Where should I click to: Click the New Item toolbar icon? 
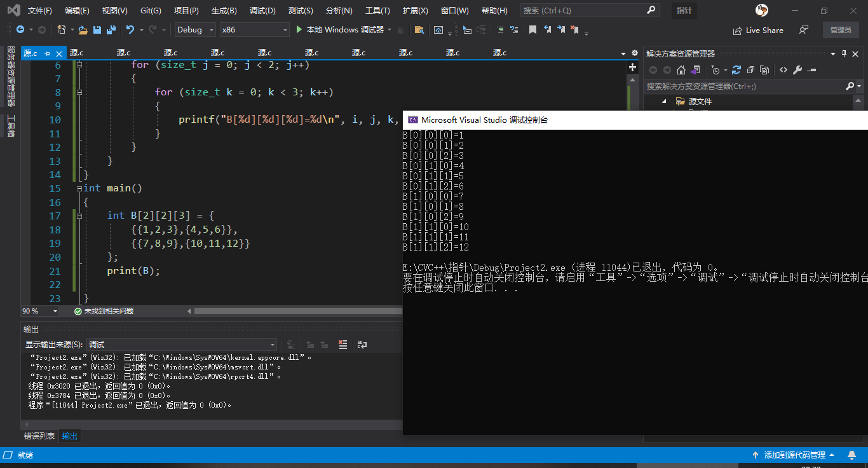coord(61,30)
